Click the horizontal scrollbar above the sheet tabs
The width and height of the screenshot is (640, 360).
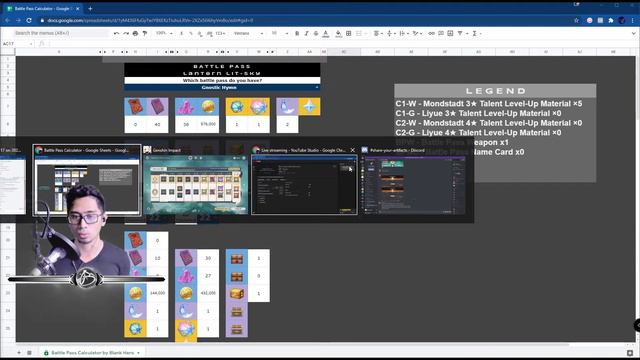tap(294, 345)
